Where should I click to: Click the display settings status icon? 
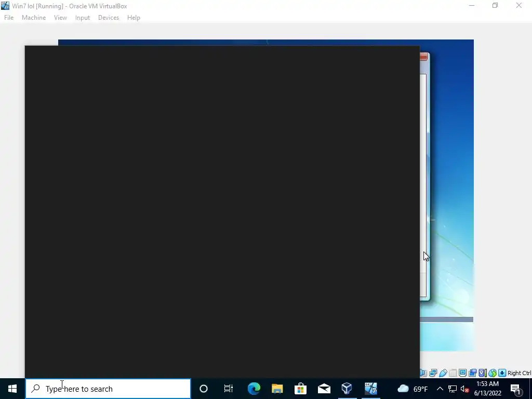tap(462, 373)
